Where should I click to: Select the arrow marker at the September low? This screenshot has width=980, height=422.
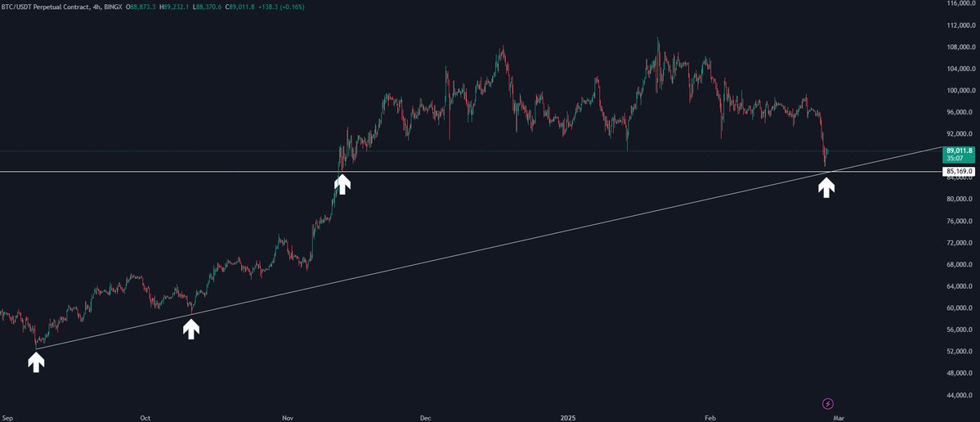coord(36,361)
